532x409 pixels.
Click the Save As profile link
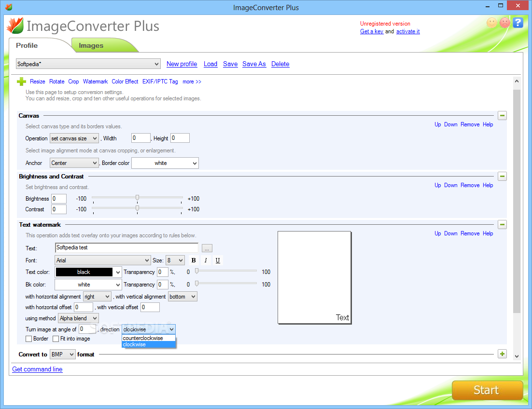pyautogui.click(x=254, y=64)
